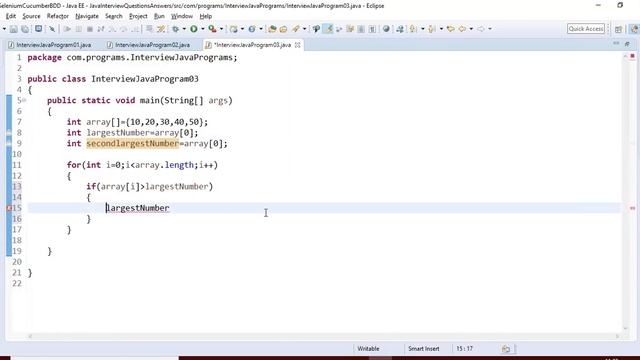Open the Project menu
This screenshot has width=640, height=360.
[138, 16]
